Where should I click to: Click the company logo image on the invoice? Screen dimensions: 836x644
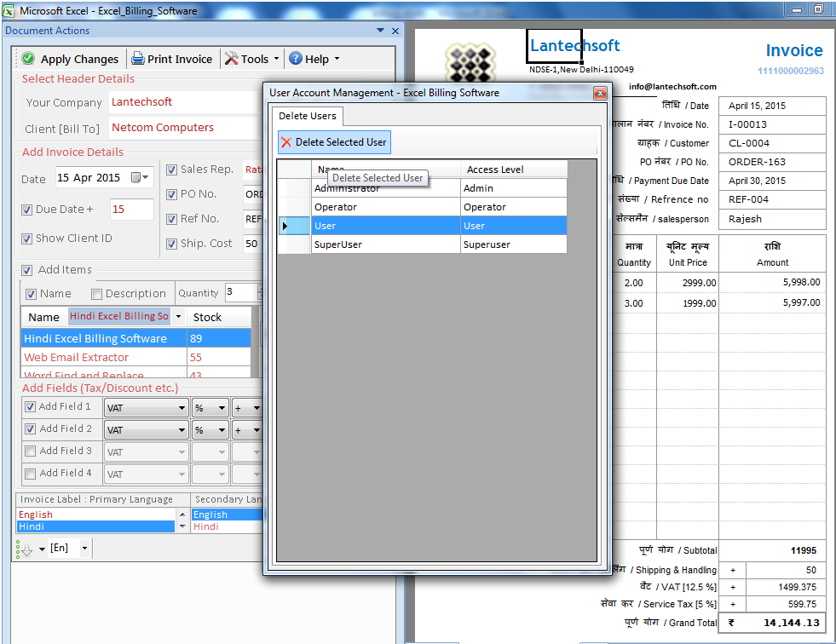(x=470, y=64)
